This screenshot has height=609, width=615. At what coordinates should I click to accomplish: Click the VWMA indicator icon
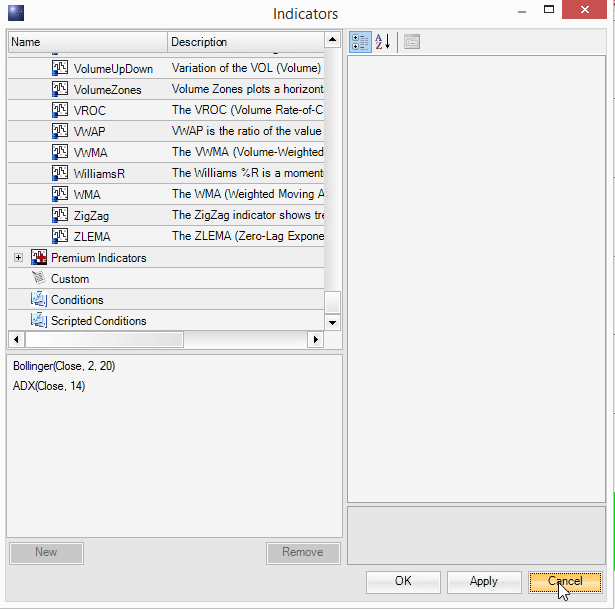tap(60, 152)
